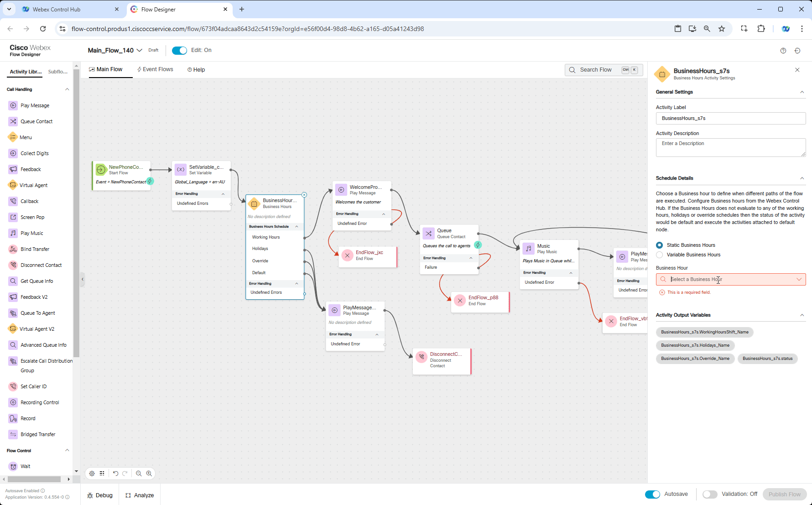Enable the Validation toggle
Screen dimensions: 812x505
pos(710,495)
